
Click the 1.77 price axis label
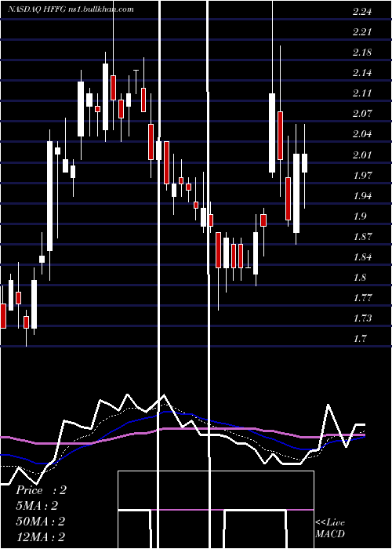pos(362,298)
